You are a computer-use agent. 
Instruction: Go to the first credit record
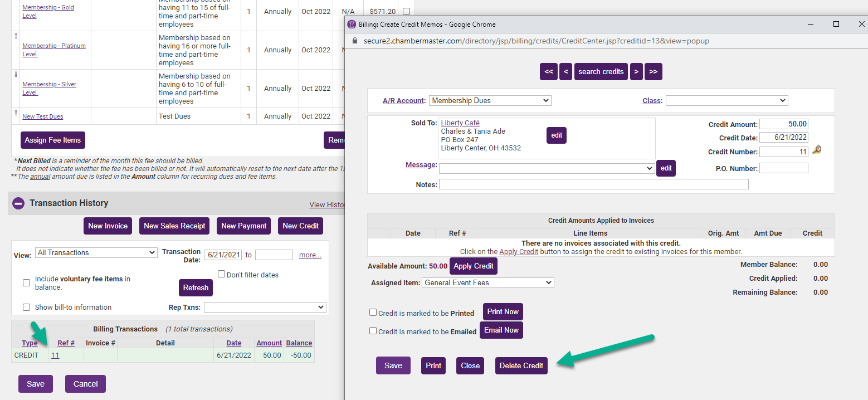coord(548,72)
